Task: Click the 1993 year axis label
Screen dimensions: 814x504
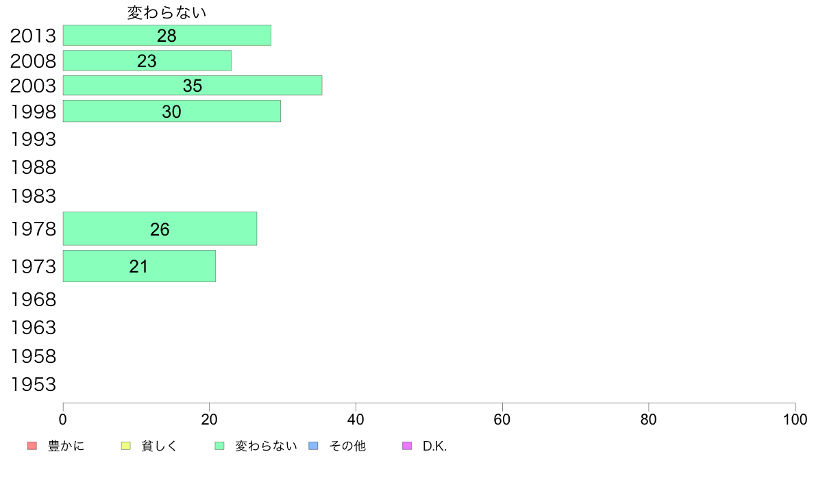Action: [x=33, y=139]
